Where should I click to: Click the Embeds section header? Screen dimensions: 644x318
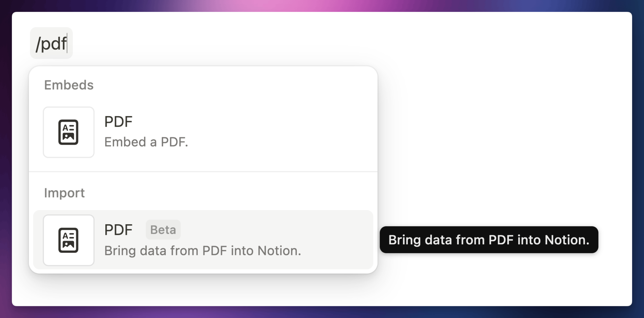[69, 85]
